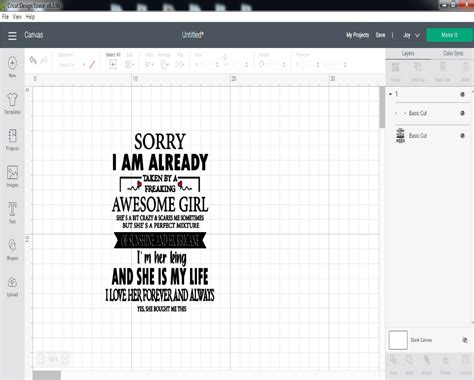
Task: Select the Text tool
Action: click(12, 209)
